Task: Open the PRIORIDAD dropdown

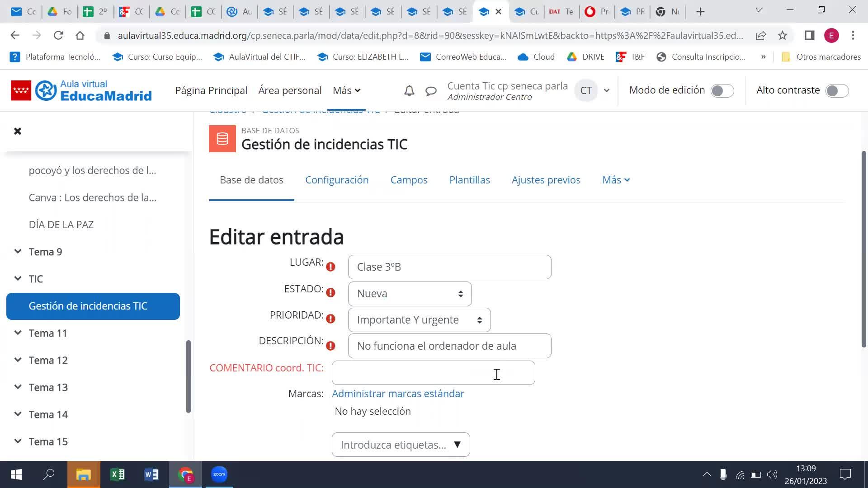Action: (x=419, y=320)
